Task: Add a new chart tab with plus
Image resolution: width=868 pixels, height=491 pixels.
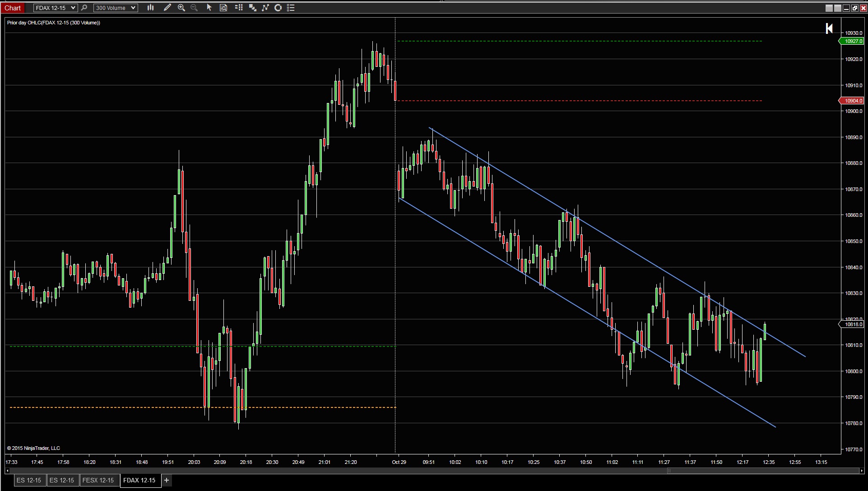Action: [x=167, y=480]
